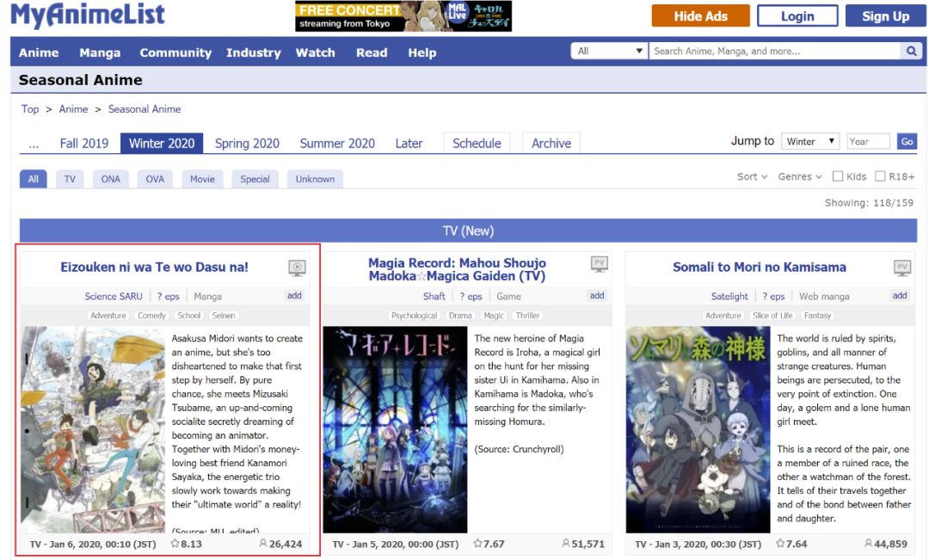Add Magia Record to list
This screenshot has width=929, height=560.
point(597,295)
